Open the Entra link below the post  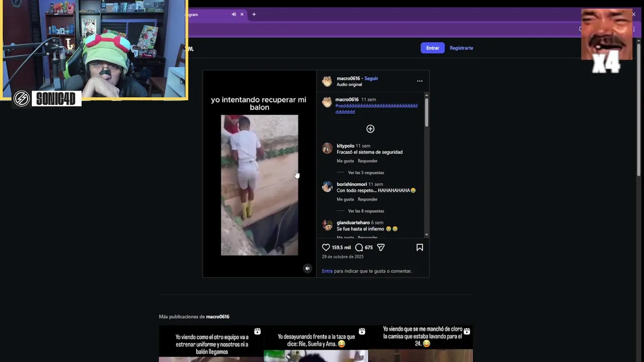tap(327, 271)
